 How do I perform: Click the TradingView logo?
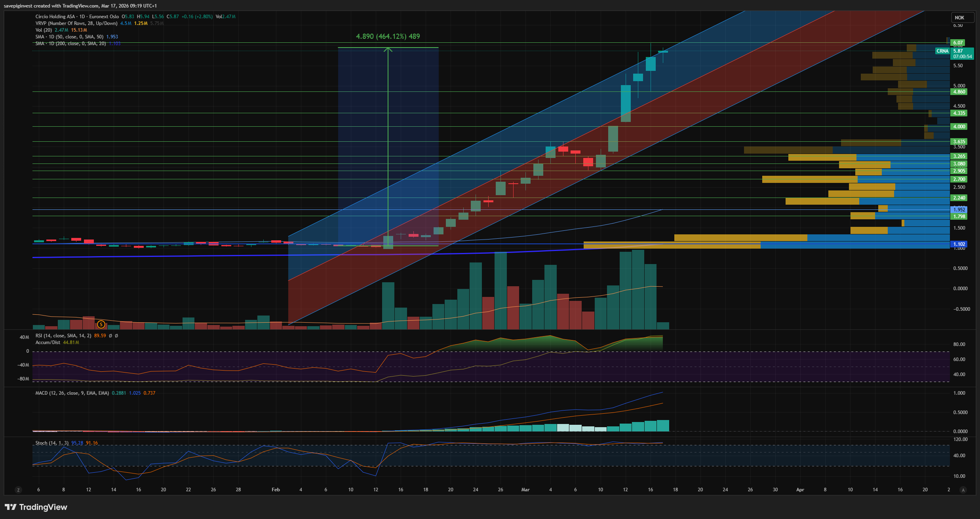click(x=36, y=507)
